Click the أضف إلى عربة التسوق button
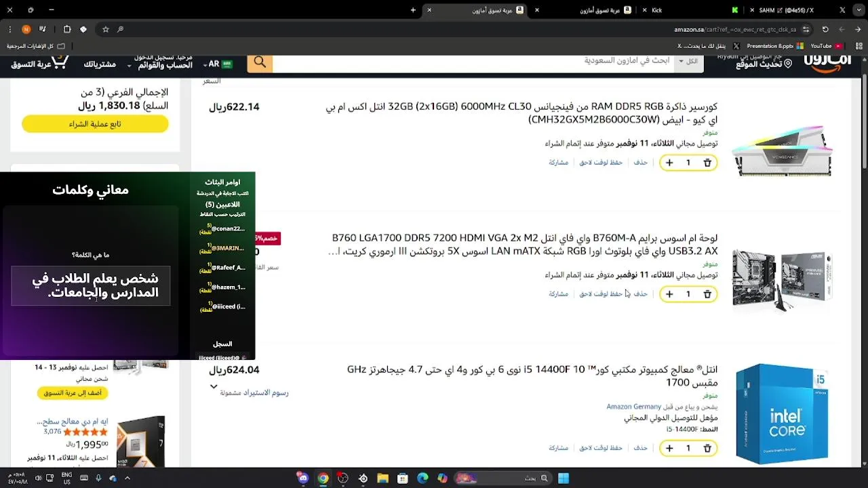 pyautogui.click(x=73, y=393)
